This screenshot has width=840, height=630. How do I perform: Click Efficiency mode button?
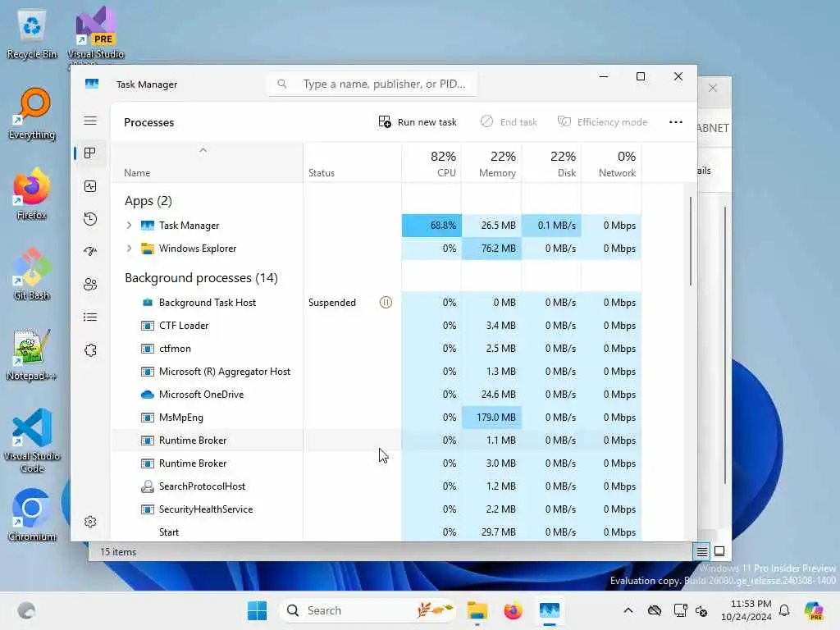point(603,122)
